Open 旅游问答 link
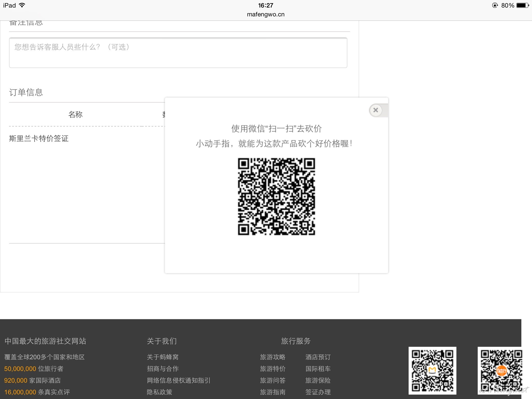The width and height of the screenshot is (532, 399). click(x=273, y=380)
